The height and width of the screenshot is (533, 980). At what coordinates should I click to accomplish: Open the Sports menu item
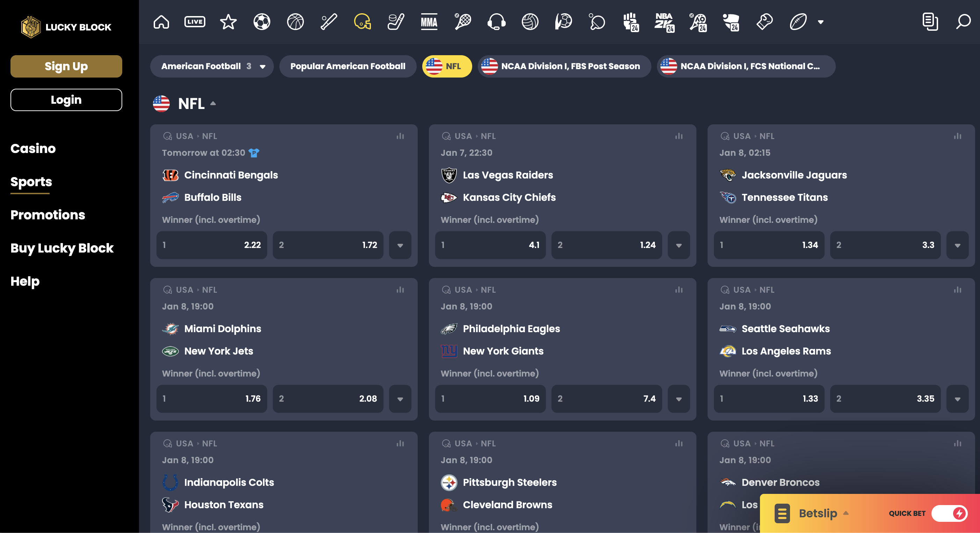point(31,182)
